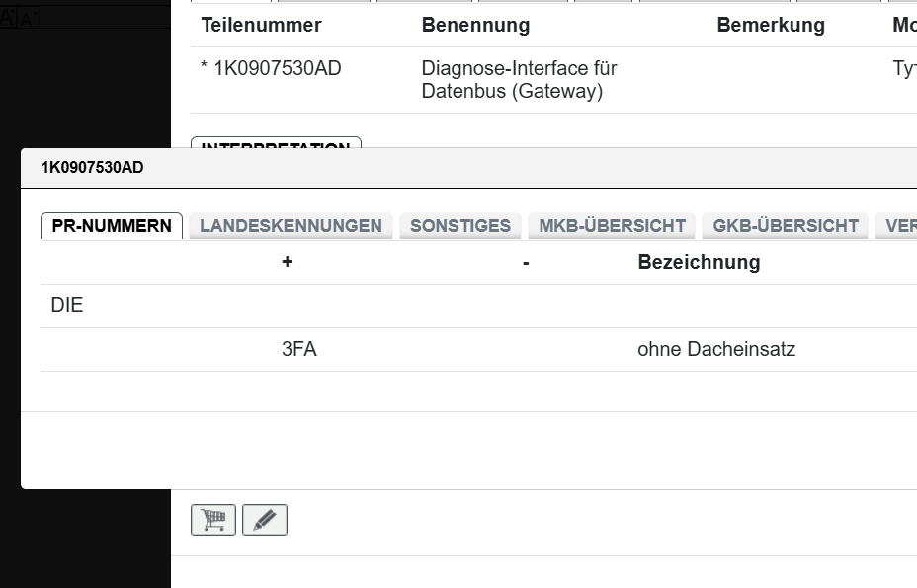917x588 pixels.
Task: Click the larger A font-size icon
Action: [x=8, y=17]
